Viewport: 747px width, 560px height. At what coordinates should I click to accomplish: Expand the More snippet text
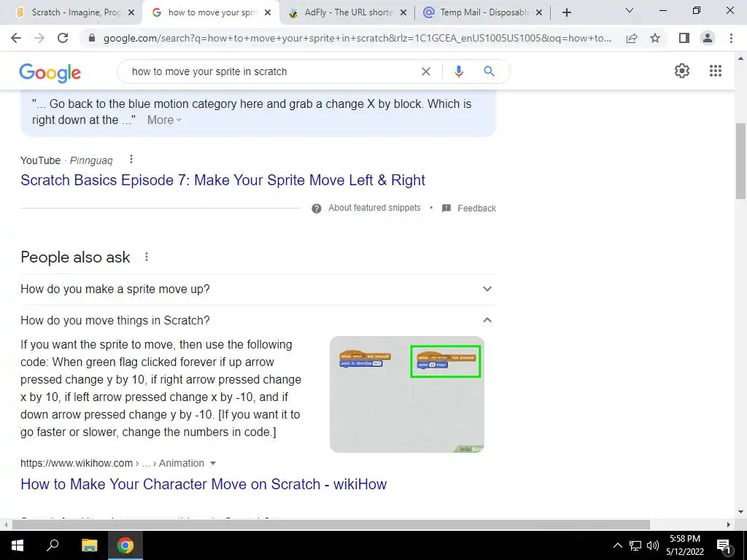pos(164,120)
